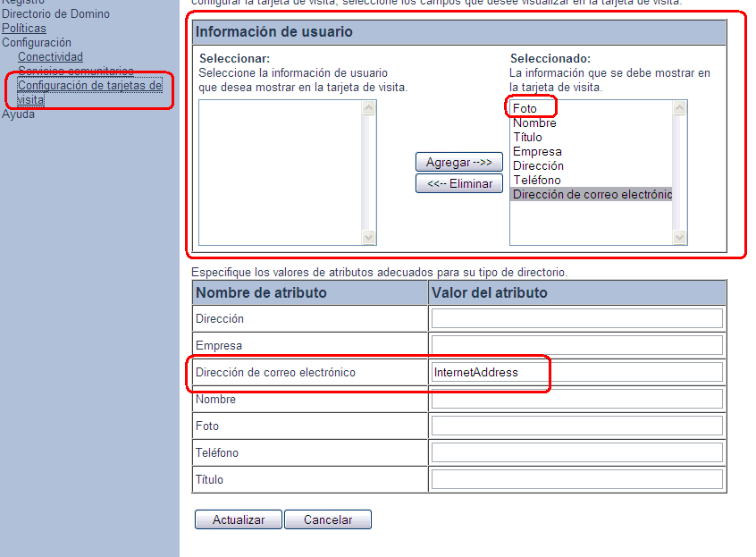Click the Configuración sidebar entry

click(37, 42)
